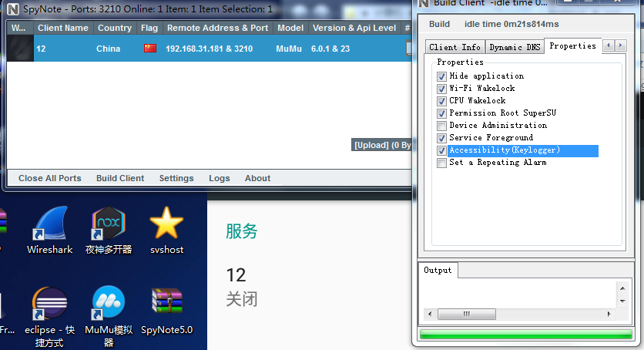Select the Output tab
Viewport: 644px width, 350px height.
[438, 271]
